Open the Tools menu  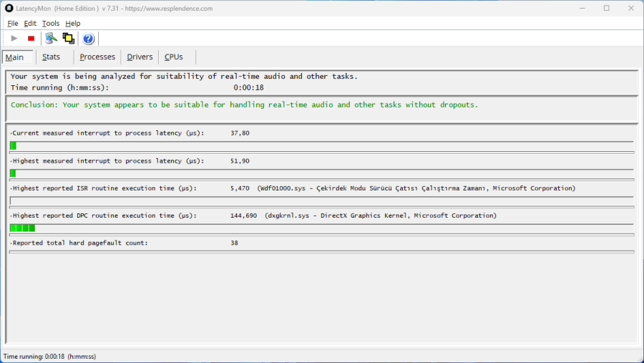(51, 24)
